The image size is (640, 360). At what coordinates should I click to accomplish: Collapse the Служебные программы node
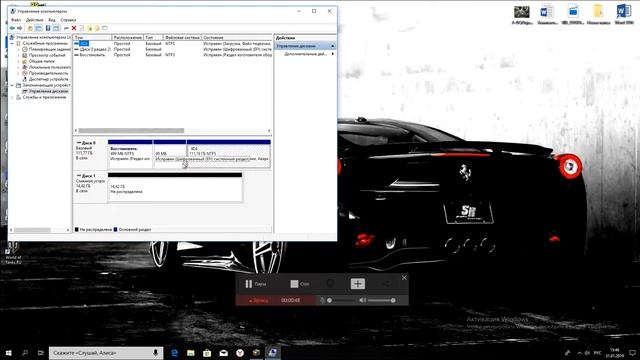coord(12,43)
